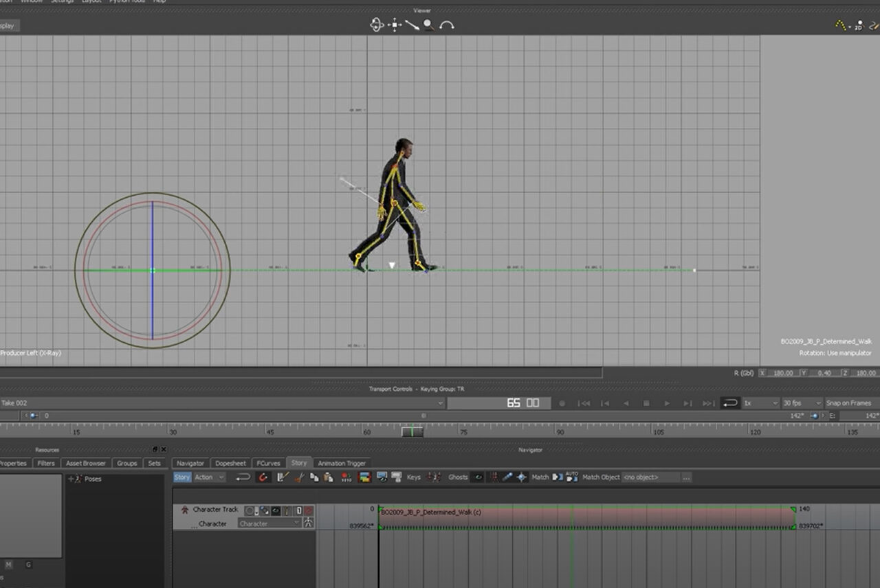Click the white character figure icon
Viewport: 880px width, 588px height.
[309, 523]
